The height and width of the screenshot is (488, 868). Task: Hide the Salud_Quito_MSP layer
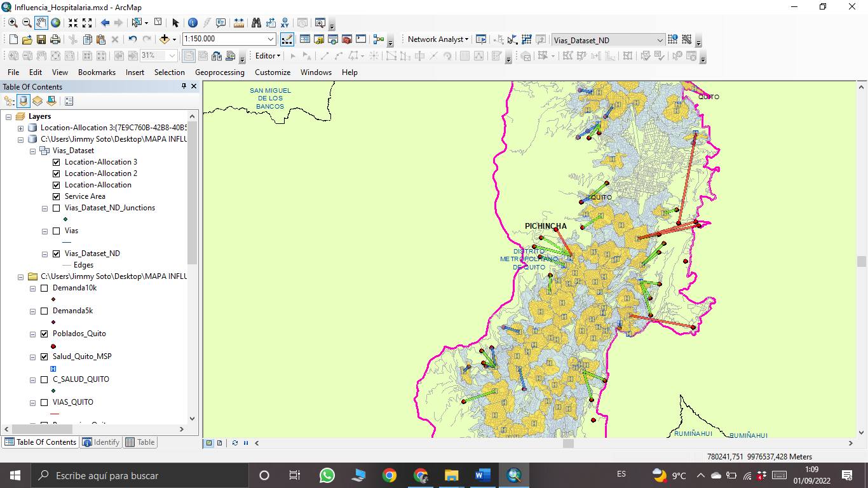tap(44, 356)
